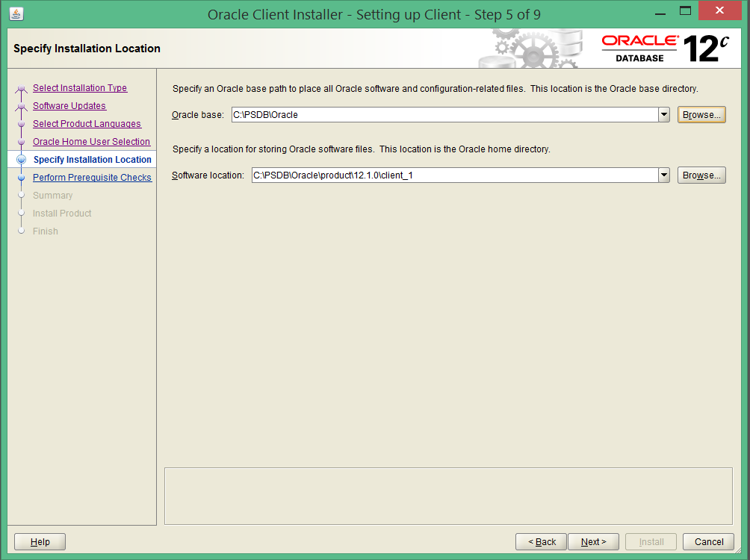Viewport: 750px width, 560px height.
Task: Go to Software Updates step
Action: 69,106
